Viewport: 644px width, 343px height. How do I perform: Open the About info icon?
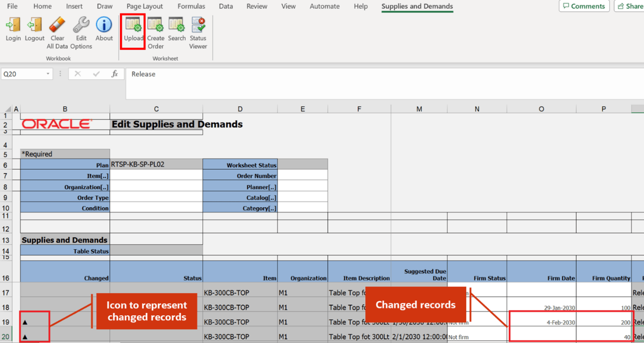pos(104,29)
